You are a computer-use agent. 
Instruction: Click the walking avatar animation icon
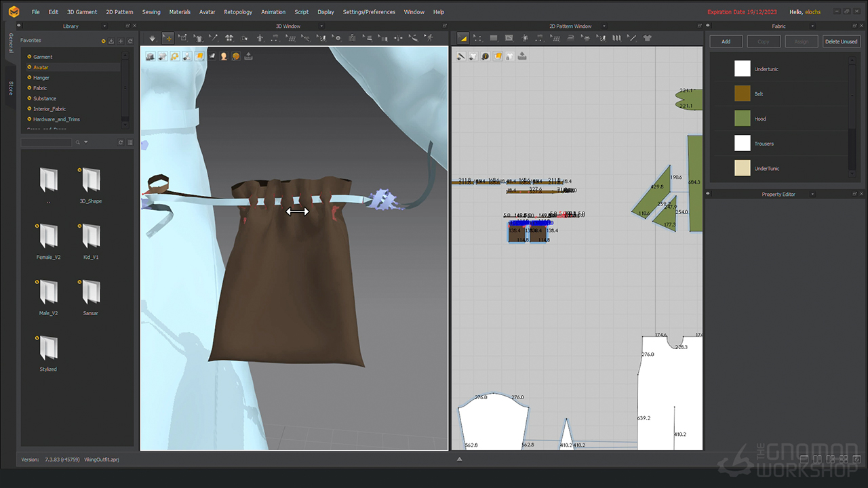tap(429, 38)
